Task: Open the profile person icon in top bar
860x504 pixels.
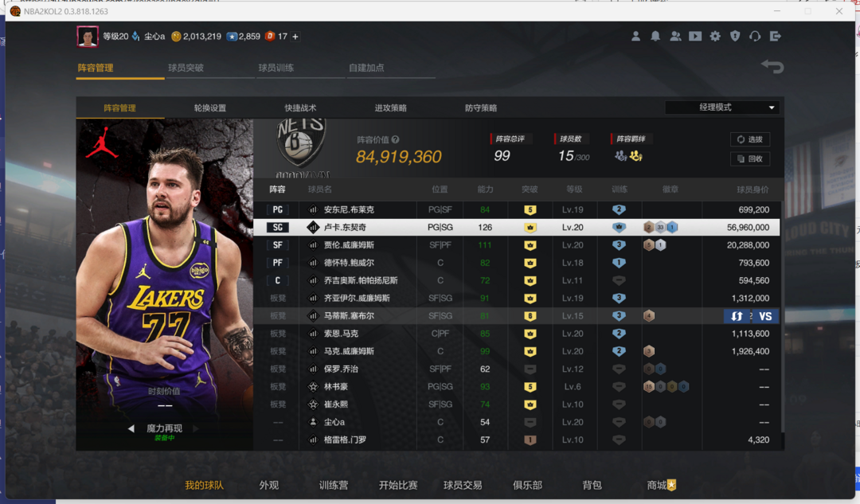Action: pyautogui.click(x=635, y=36)
